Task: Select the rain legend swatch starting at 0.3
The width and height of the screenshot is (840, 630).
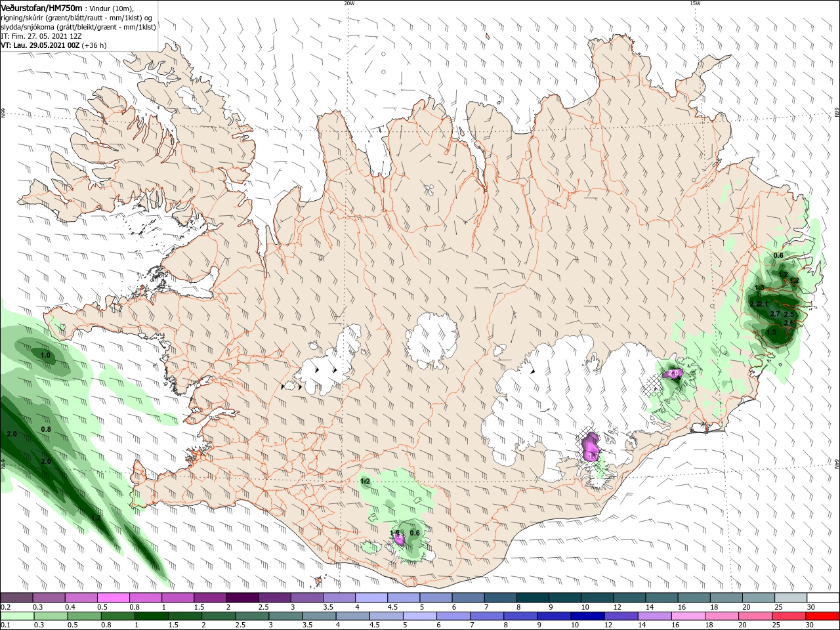Action: tap(51, 616)
